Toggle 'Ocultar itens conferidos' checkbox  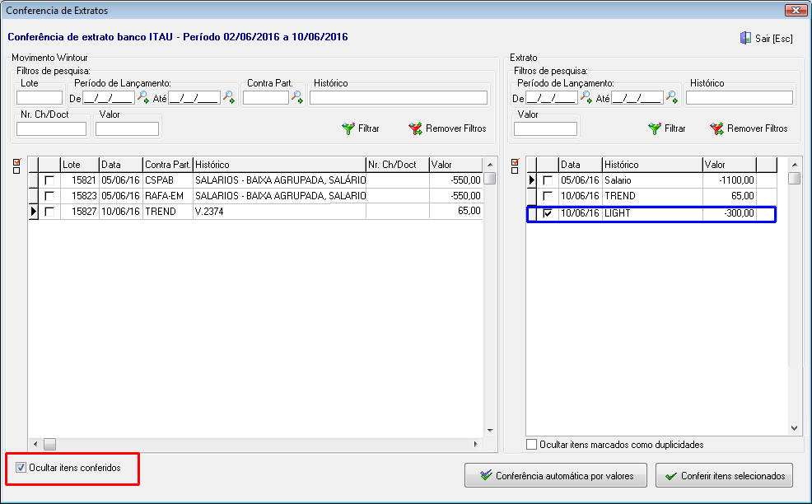[21, 468]
